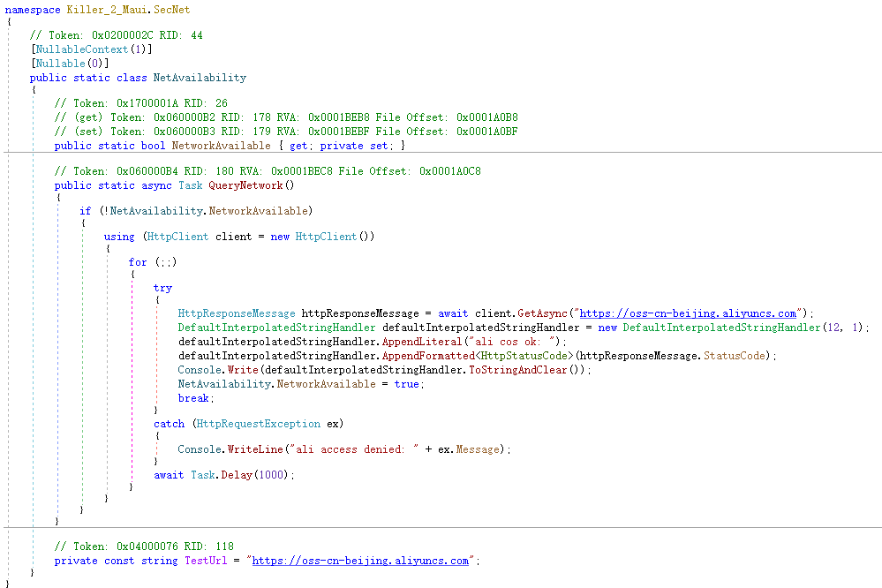Click the 'get' accessor of NetworkAvailable

click(x=298, y=146)
